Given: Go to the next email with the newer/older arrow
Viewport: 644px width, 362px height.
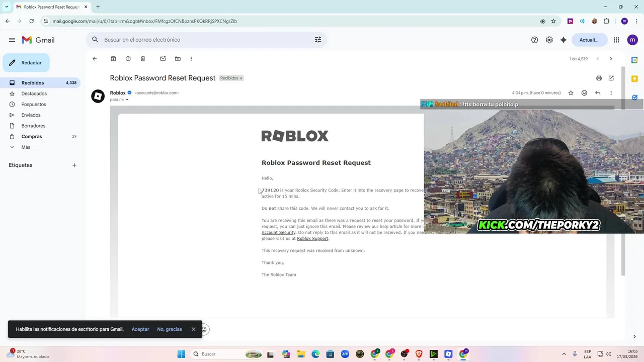Looking at the screenshot, I should 611,59.
